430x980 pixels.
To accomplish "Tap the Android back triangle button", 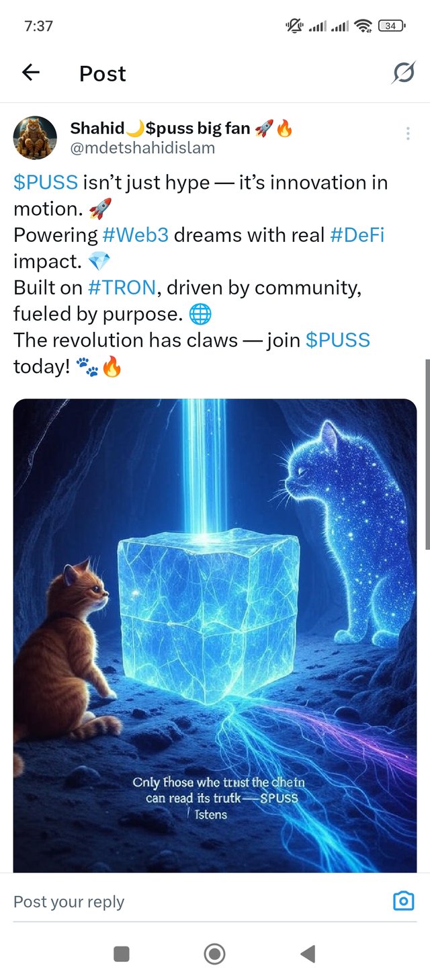I will [x=308, y=953].
